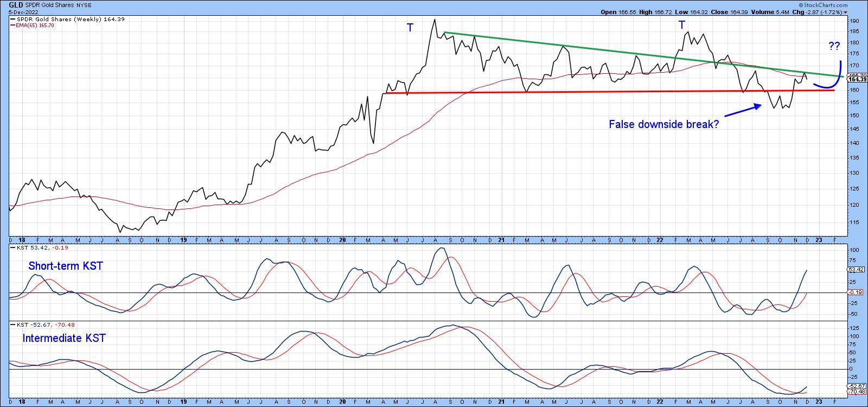Click the Intermediate KST panel label

[x=64, y=339]
